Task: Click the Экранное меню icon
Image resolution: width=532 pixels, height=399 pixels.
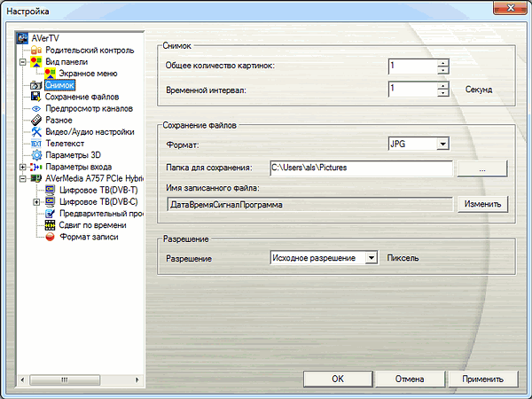Action: [x=50, y=74]
